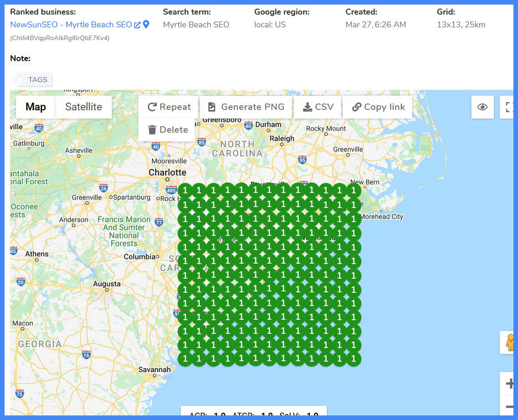Open external link icon beside NewSunSEO
This screenshot has width=518, height=420.
[x=137, y=25]
